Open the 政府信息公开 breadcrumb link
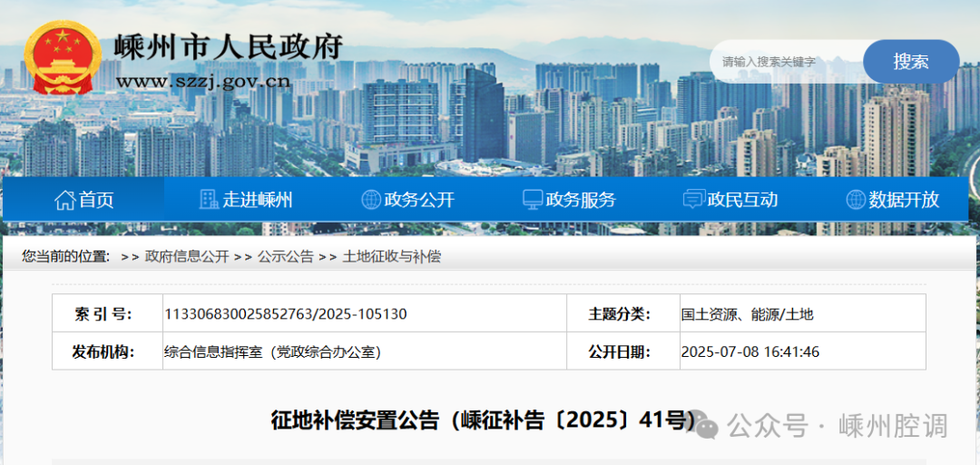The image size is (980, 465). pos(187,256)
